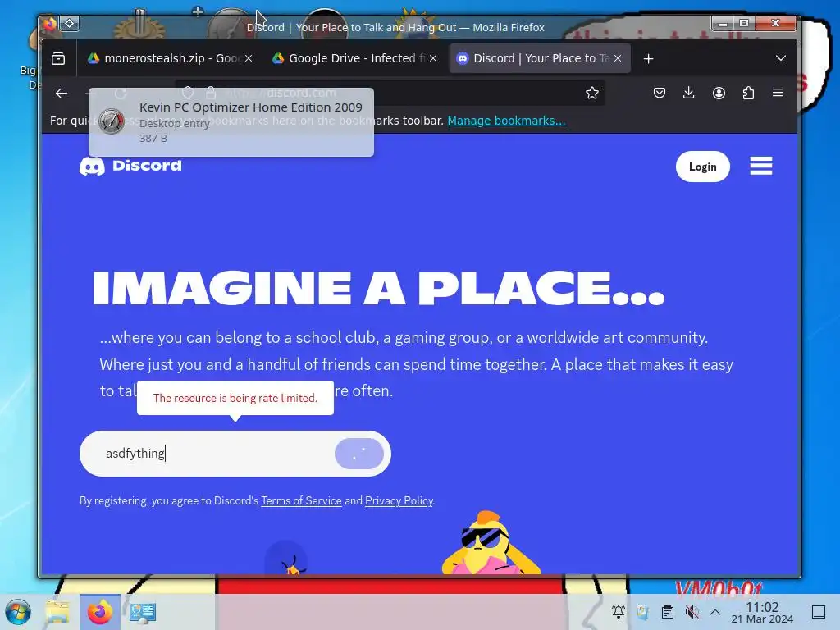This screenshot has height=630, width=840.
Task: Open a new tab with plus button
Action: pos(648,58)
